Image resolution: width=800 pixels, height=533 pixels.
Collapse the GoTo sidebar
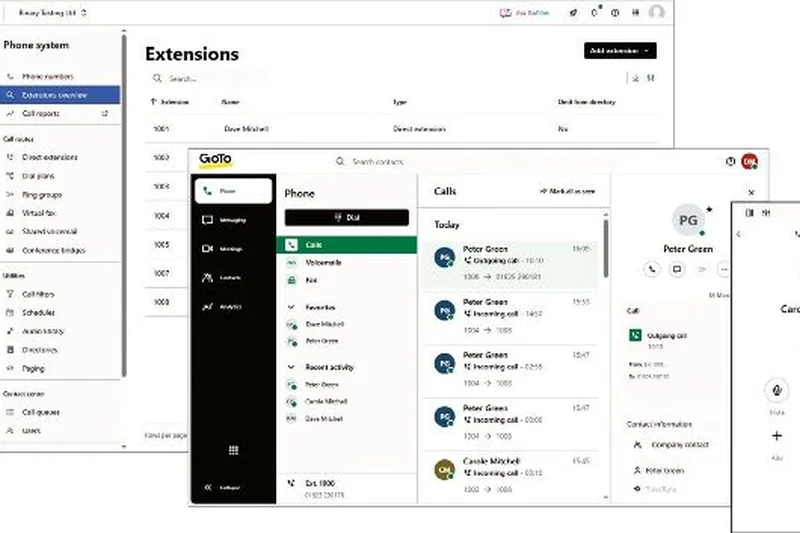pos(222,488)
